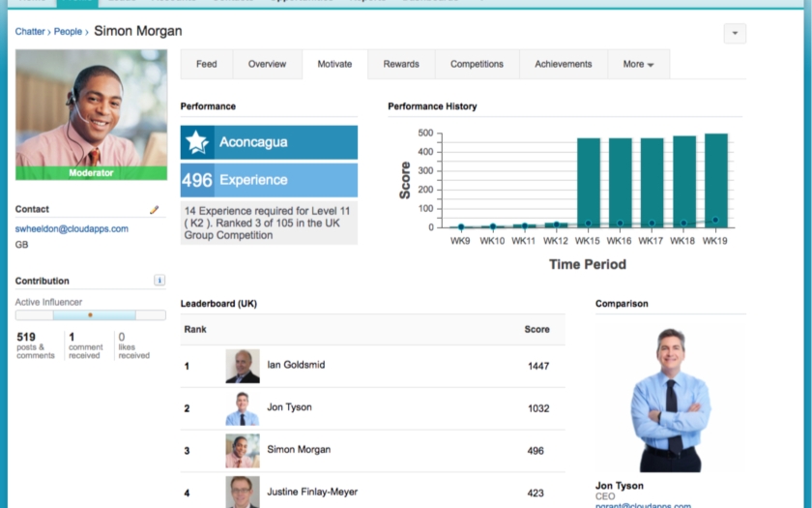Expand the More tab dropdown
This screenshot has height=508, width=812.
pos(639,64)
